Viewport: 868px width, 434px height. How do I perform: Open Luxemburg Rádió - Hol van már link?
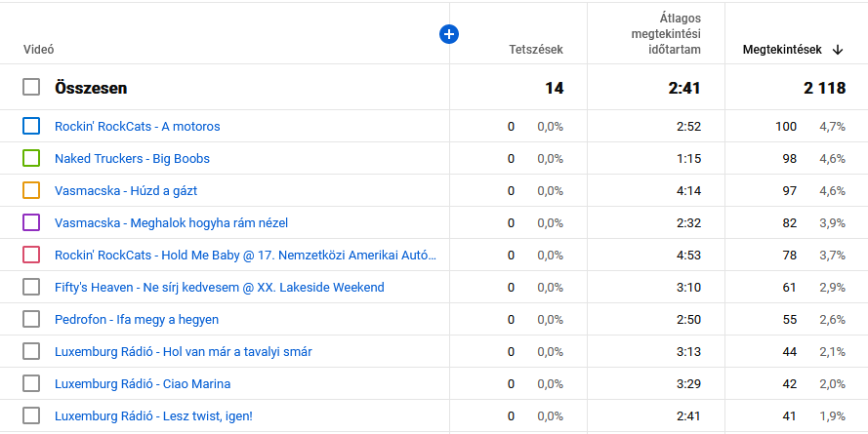184,352
